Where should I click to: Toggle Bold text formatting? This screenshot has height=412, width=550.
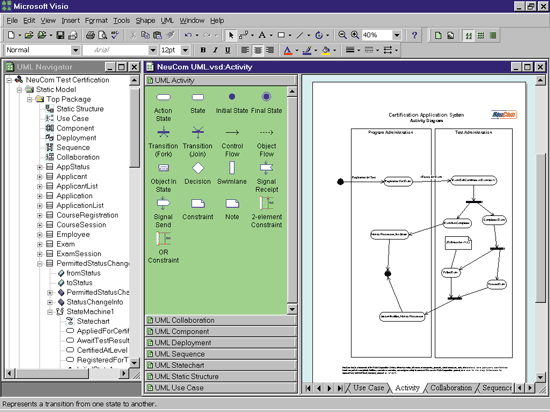coord(203,50)
